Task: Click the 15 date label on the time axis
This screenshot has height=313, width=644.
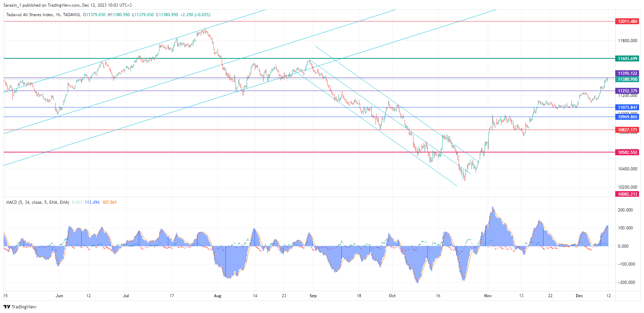Action: point(5,296)
